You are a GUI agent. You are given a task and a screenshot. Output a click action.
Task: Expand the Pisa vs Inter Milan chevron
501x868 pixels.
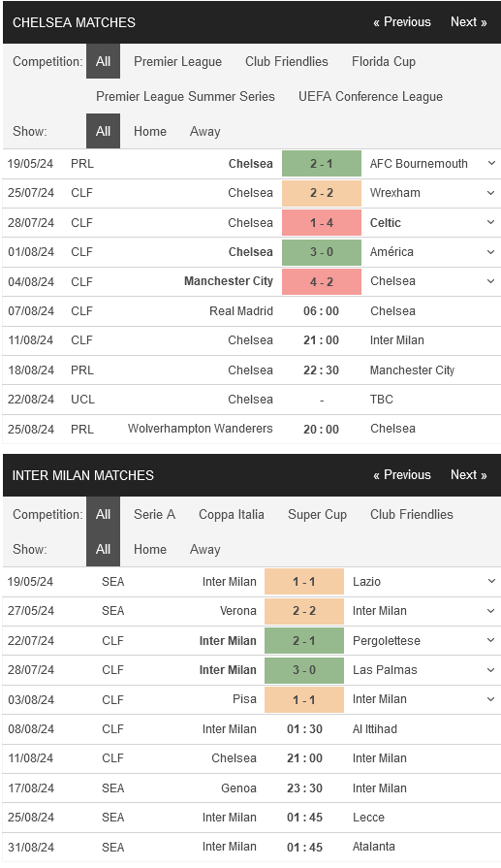(x=491, y=699)
